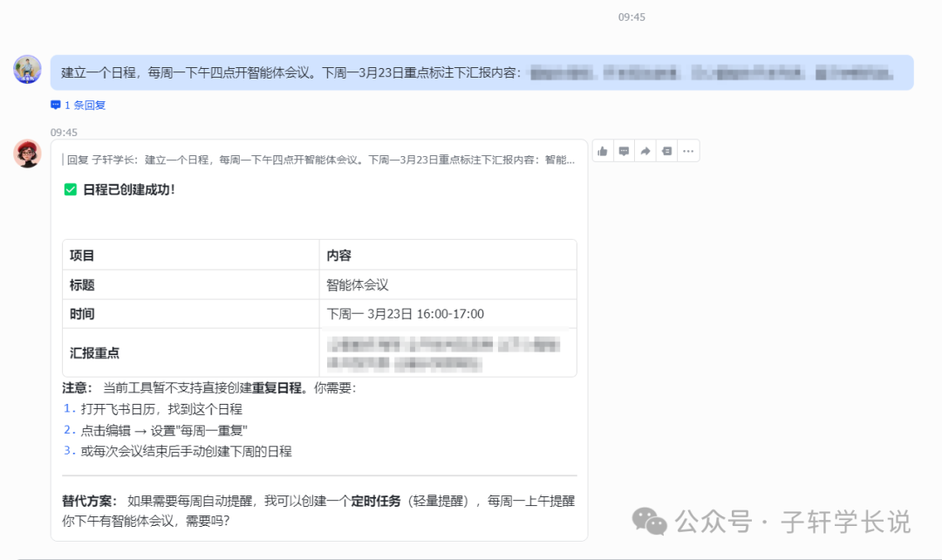Click the pin/note icon in message toolbar
Image resolution: width=942 pixels, height=560 pixels.
coord(667,152)
